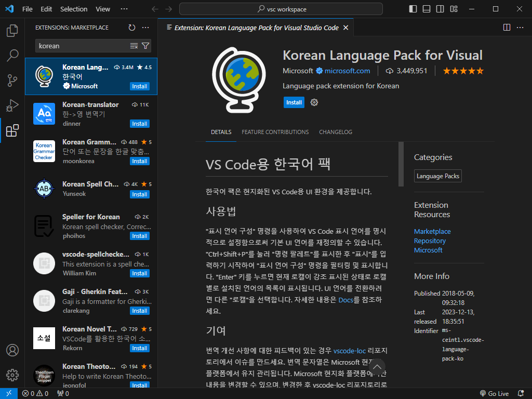Open the View menu
The width and height of the screenshot is (532, 399).
[103, 9]
